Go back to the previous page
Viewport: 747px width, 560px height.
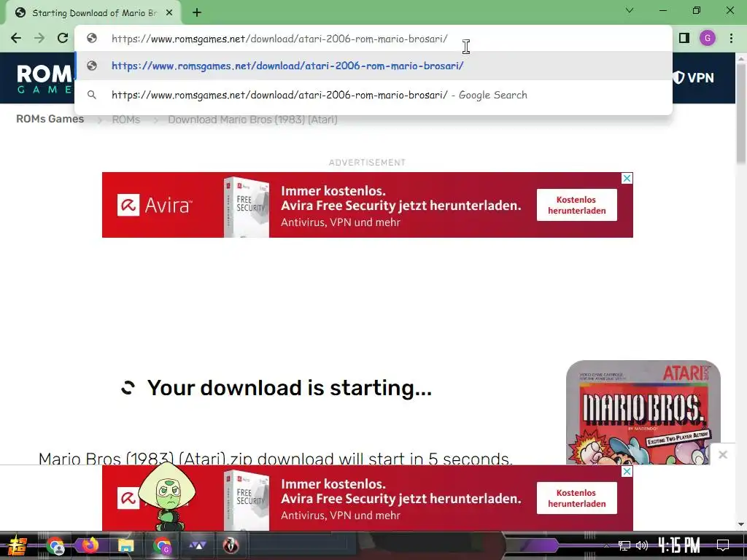[16, 38]
